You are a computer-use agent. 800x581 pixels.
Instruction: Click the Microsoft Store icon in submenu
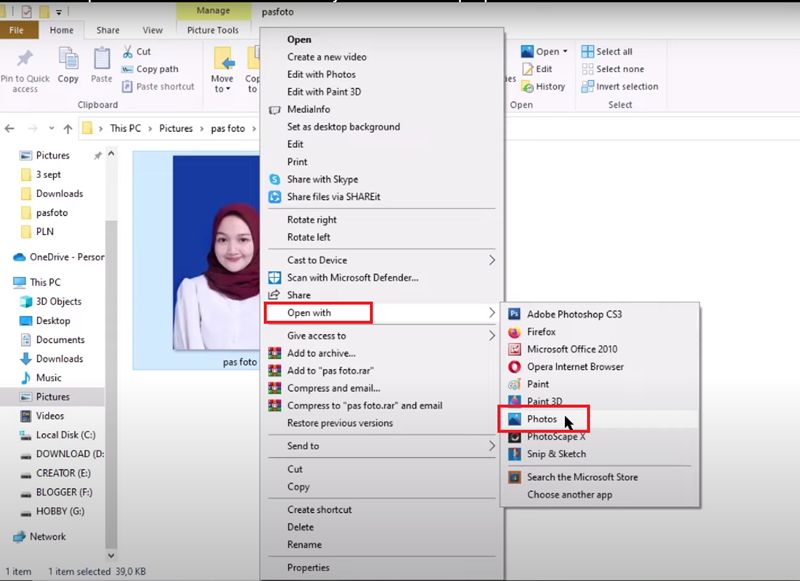click(515, 477)
